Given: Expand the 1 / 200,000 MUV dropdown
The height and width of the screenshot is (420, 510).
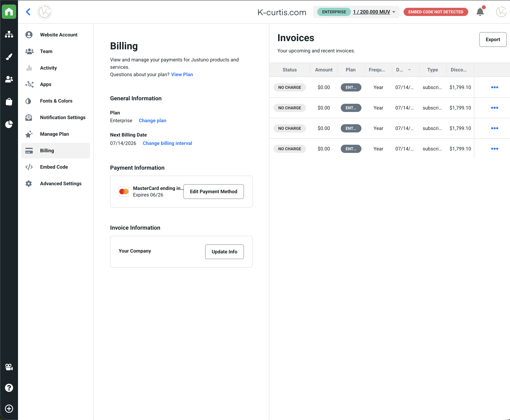Looking at the screenshot, I should 374,12.
